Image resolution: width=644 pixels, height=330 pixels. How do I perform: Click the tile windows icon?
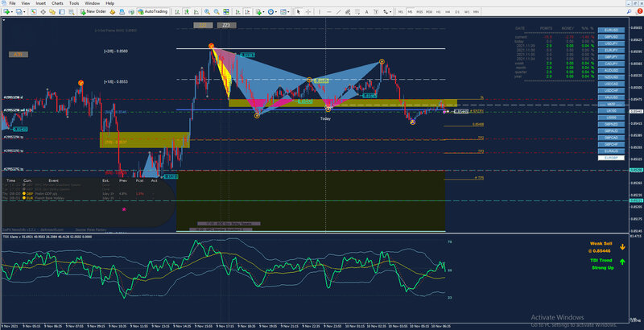tap(228, 12)
